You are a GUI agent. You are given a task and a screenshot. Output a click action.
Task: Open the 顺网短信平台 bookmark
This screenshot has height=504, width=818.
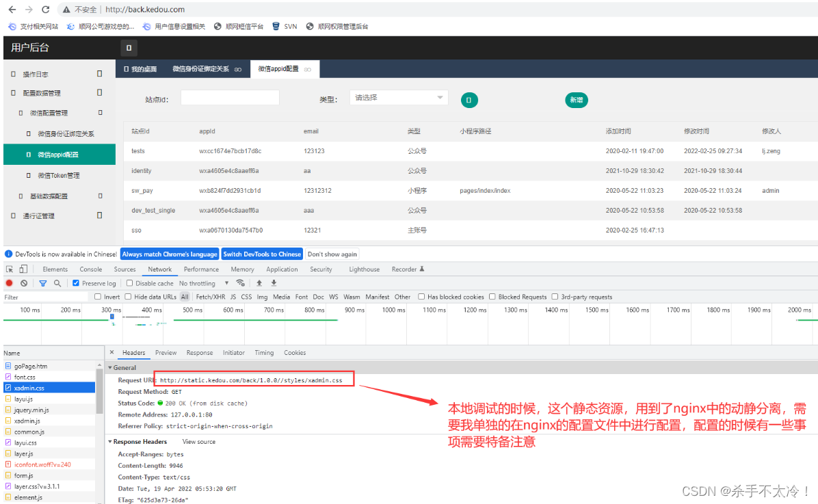[x=239, y=26]
